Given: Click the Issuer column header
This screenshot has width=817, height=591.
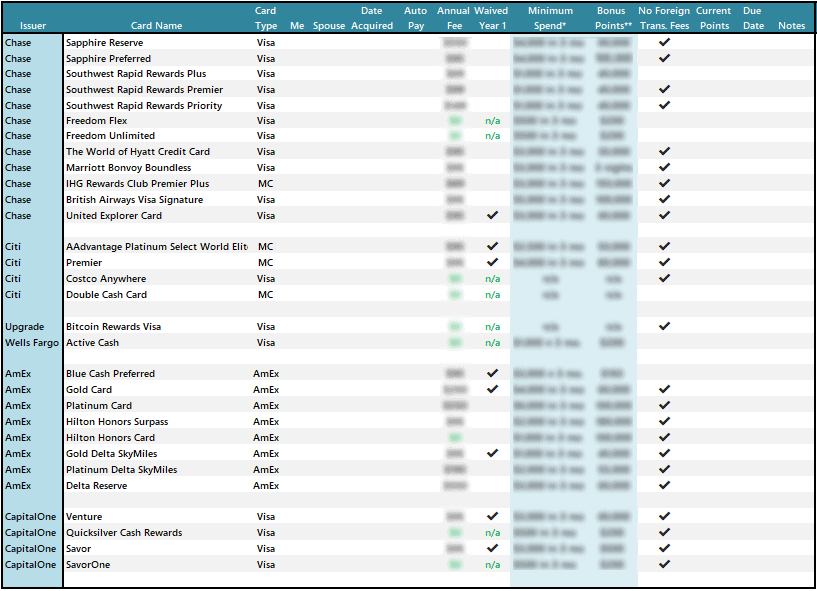Looking at the screenshot, I should click(33, 27).
